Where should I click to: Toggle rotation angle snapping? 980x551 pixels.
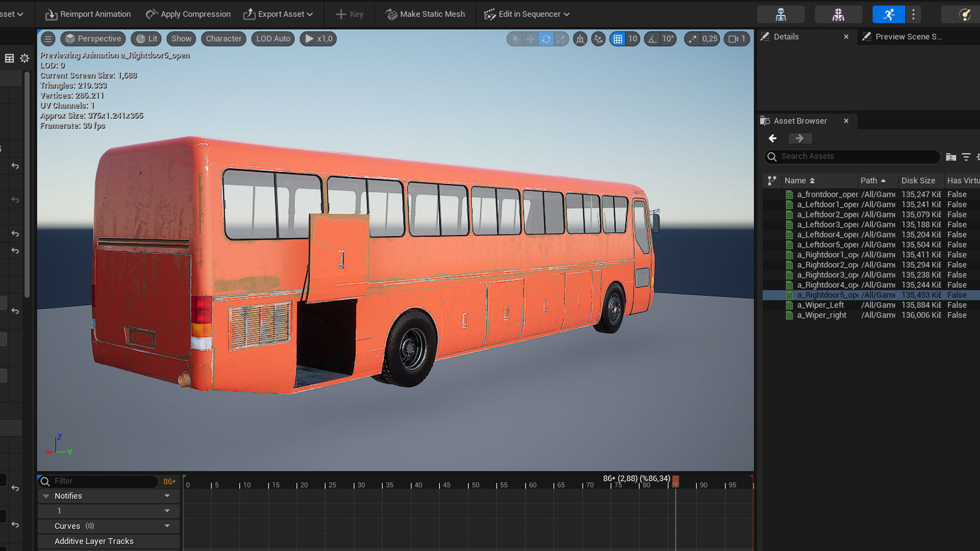(x=652, y=39)
